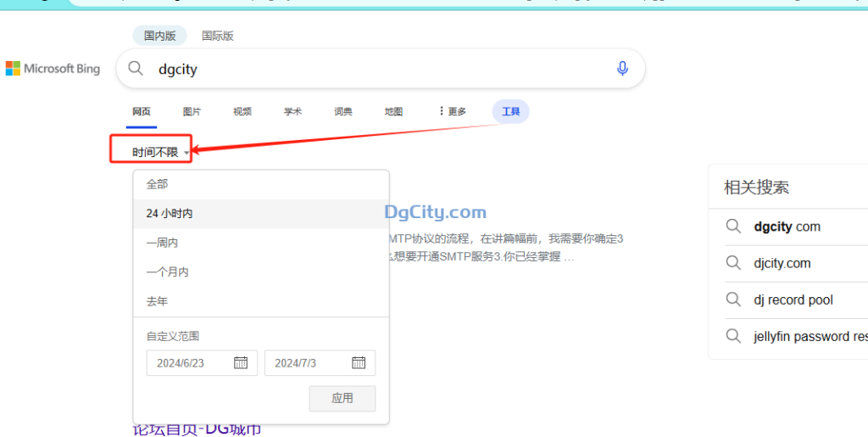Switch to 国际版 international version
Viewport: 868px width, 437px height.
[218, 36]
